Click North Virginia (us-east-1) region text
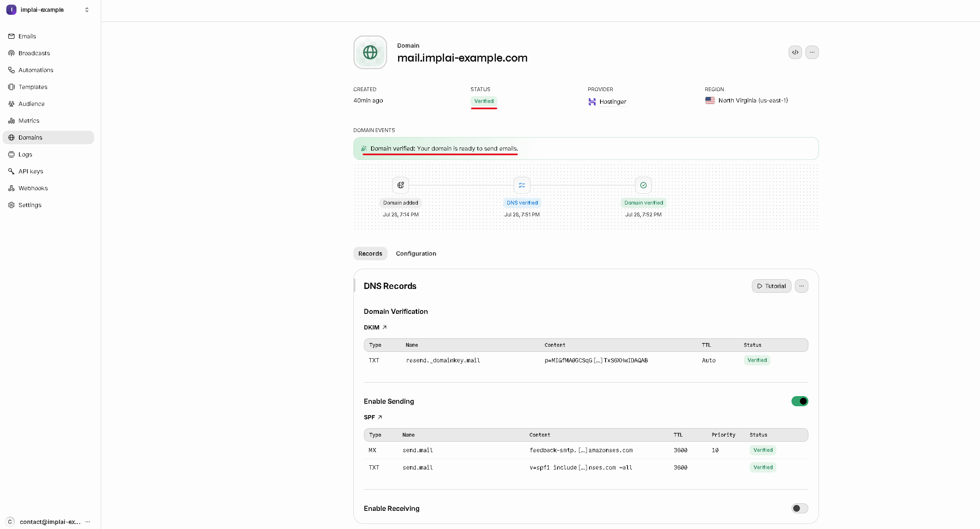The height and width of the screenshot is (529, 980). 753,100
